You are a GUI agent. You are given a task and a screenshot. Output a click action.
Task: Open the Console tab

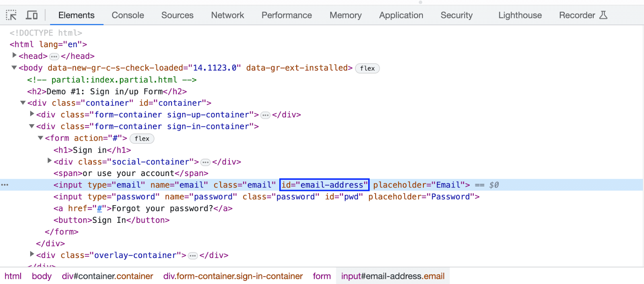pyautogui.click(x=128, y=15)
